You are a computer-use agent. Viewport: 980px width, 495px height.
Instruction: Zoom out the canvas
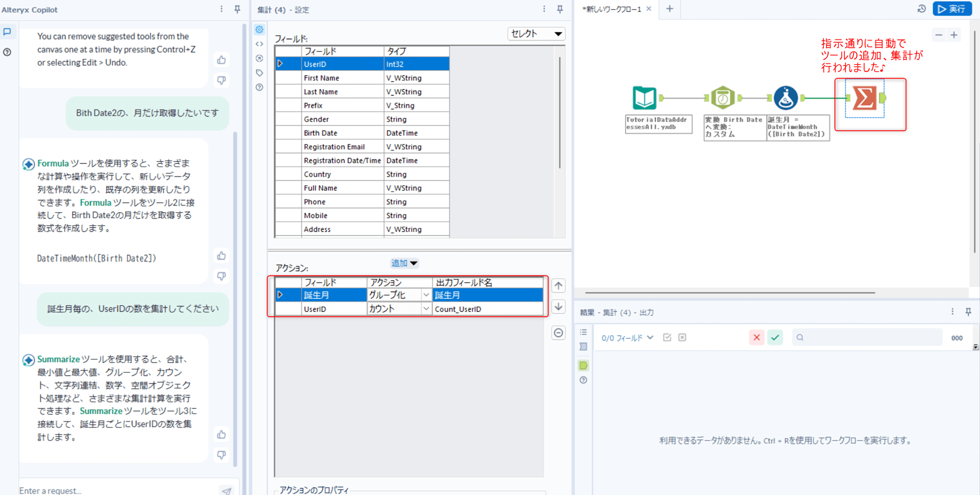pyautogui.click(x=939, y=35)
